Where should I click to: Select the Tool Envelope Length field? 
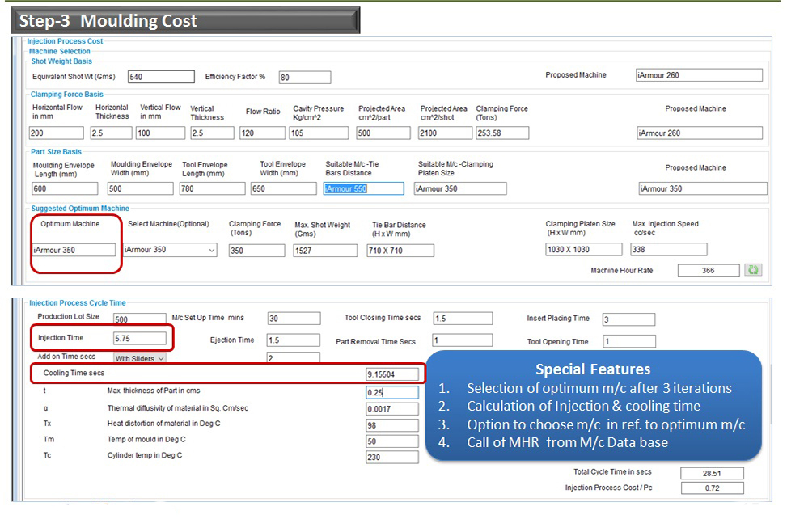pyautogui.click(x=212, y=188)
